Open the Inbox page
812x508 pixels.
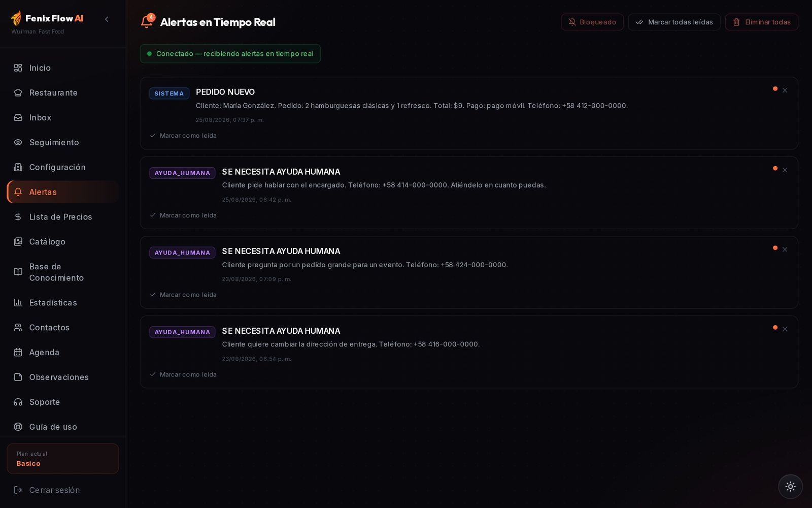(x=63, y=117)
